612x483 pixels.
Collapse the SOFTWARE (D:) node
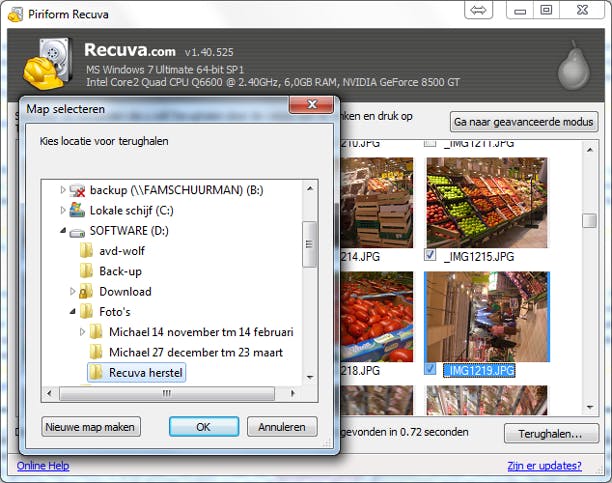coord(63,231)
